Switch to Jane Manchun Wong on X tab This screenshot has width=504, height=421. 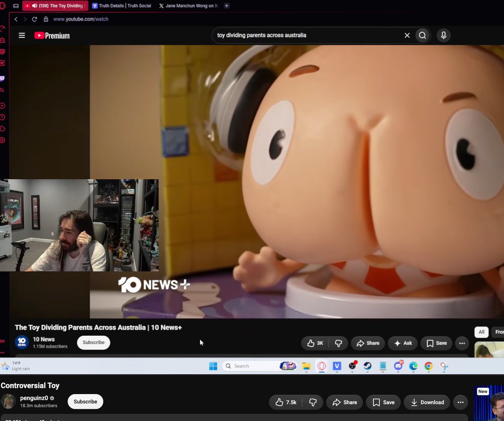click(x=189, y=6)
